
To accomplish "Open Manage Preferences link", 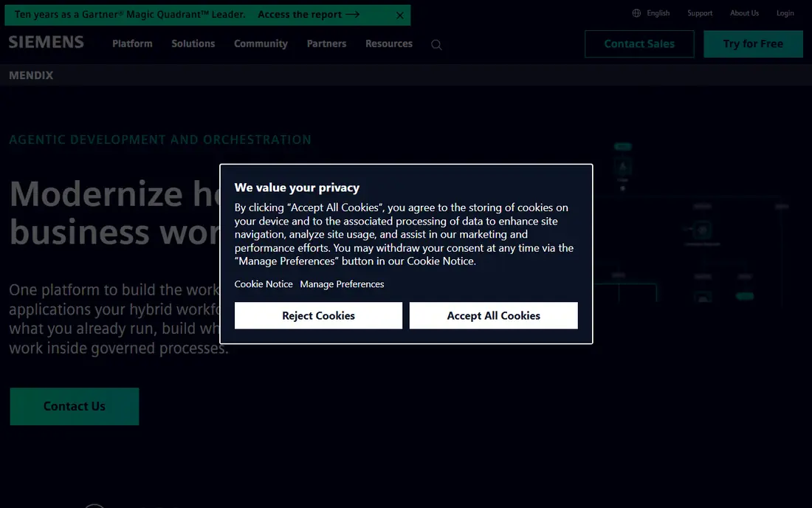I will tap(342, 284).
